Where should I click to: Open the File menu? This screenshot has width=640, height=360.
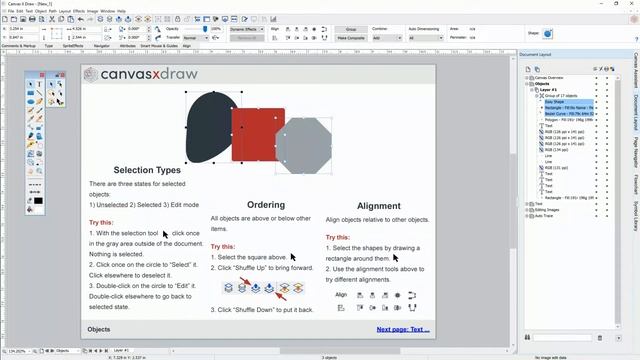coord(11,11)
